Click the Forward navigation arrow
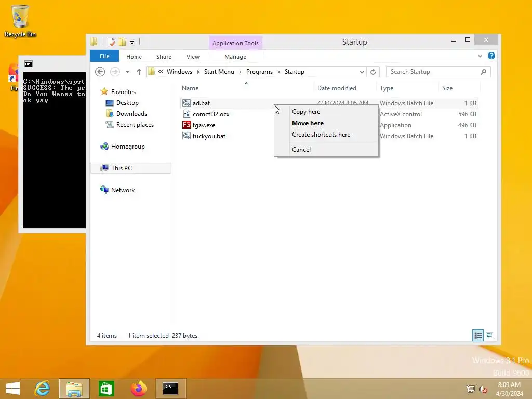This screenshot has width=532, height=399. pyautogui.click(x=115, y=72)
